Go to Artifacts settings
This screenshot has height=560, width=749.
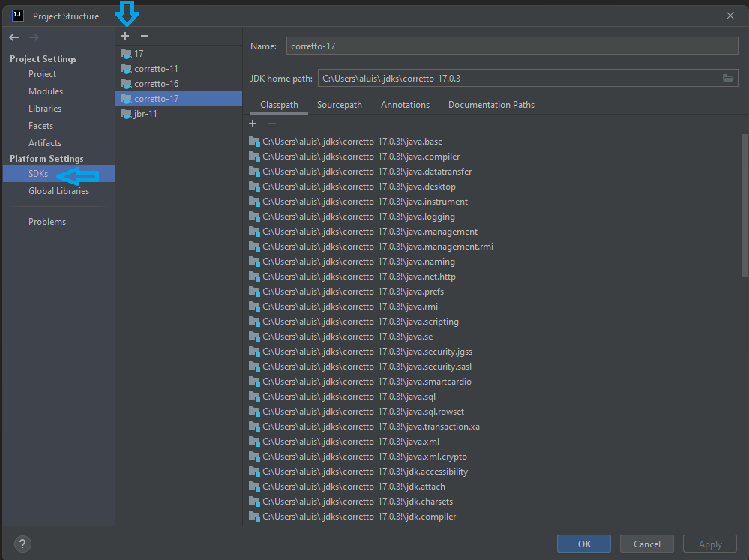[45, 143]
